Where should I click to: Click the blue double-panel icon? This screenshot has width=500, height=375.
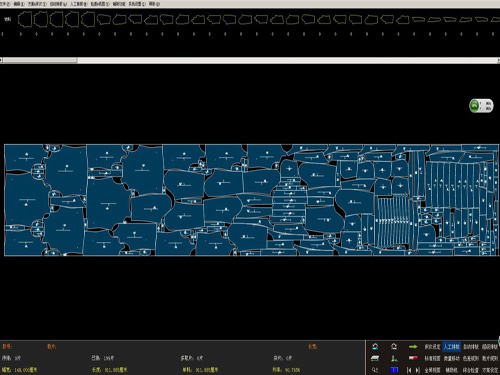pos(394,370)
